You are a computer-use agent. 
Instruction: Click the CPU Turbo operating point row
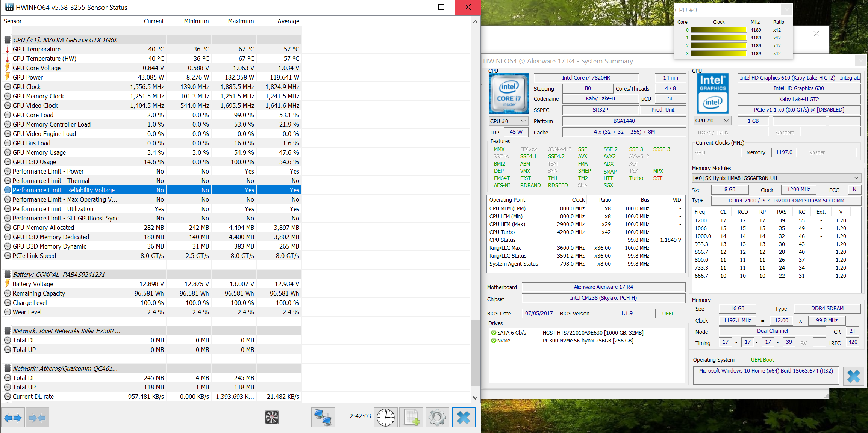(586, 232)
